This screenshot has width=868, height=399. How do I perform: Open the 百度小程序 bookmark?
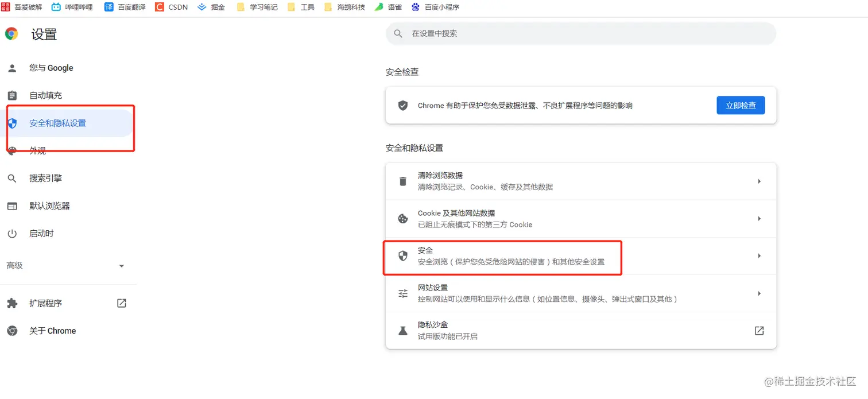[x=435, y=7]
